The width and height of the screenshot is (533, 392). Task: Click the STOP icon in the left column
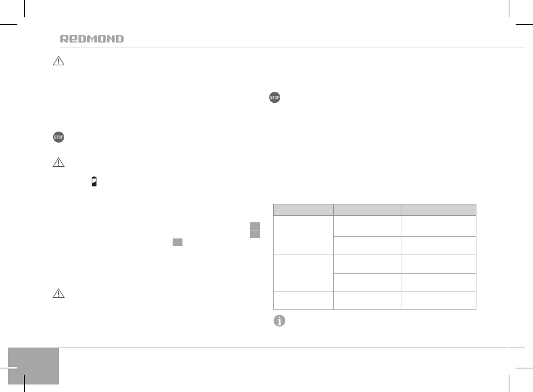(x=58, y=137)
